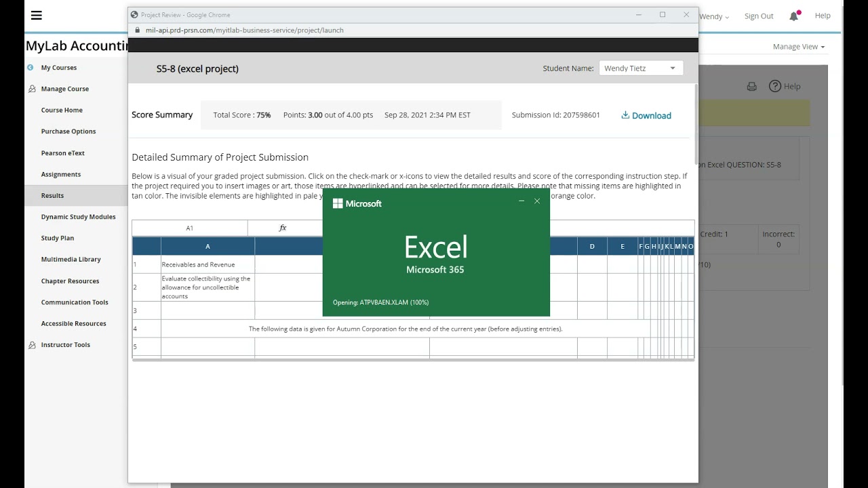This screenshot has width=868, height=488.
Task: Click row header 5
Action: 146,346
